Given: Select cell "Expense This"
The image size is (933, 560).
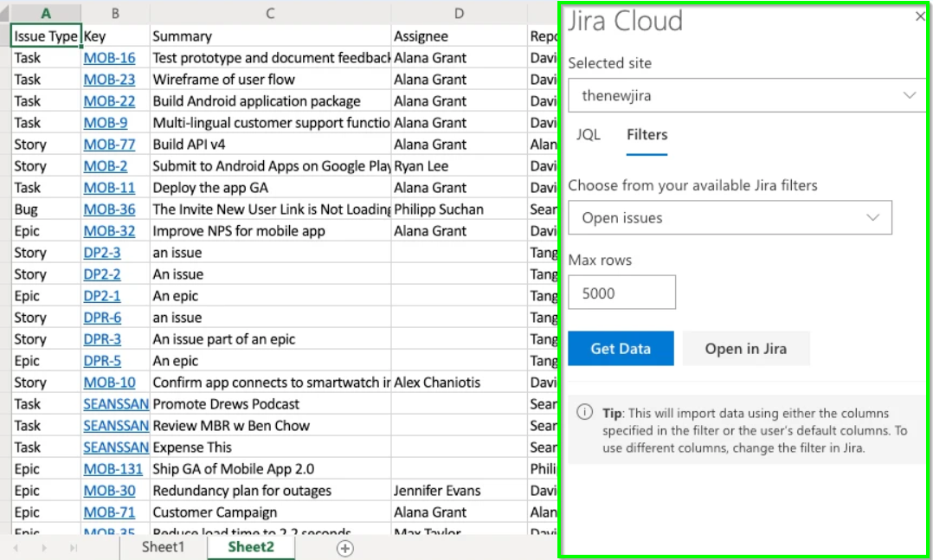Looking at the screenshot, I should tap(270, 447).
